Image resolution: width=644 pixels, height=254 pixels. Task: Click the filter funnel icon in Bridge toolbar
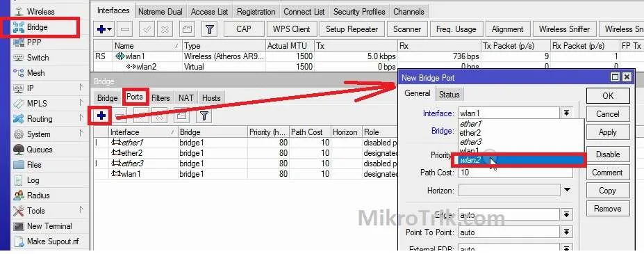coord(204,116)
